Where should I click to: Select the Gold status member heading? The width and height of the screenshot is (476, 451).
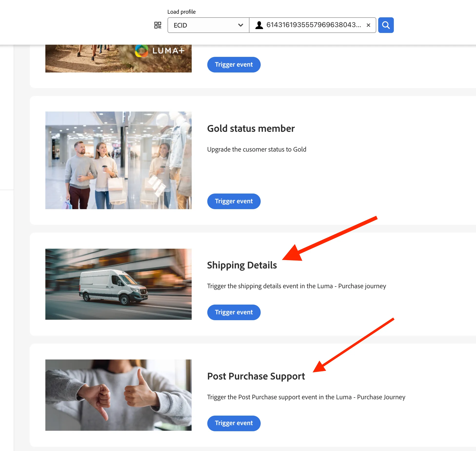coord(251,129)
